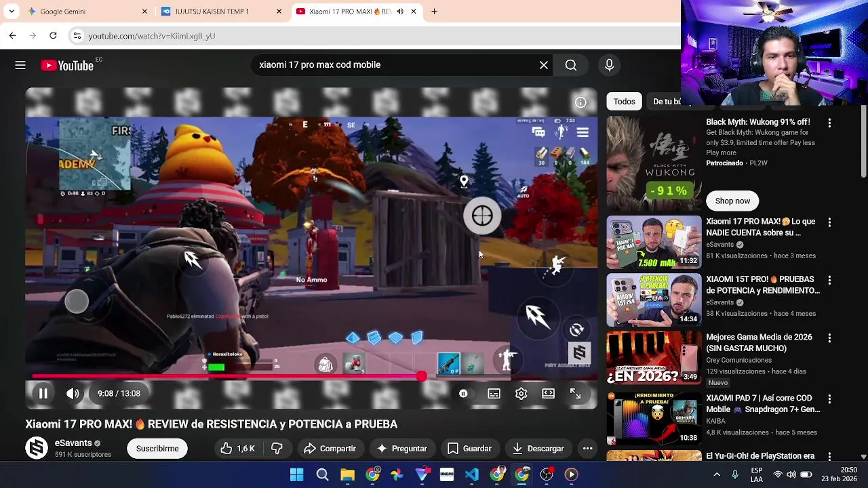The width and height of the screenshot is (868, 488).
Task: Toggle subtitles in the player
Action: [x=494, y=394]
